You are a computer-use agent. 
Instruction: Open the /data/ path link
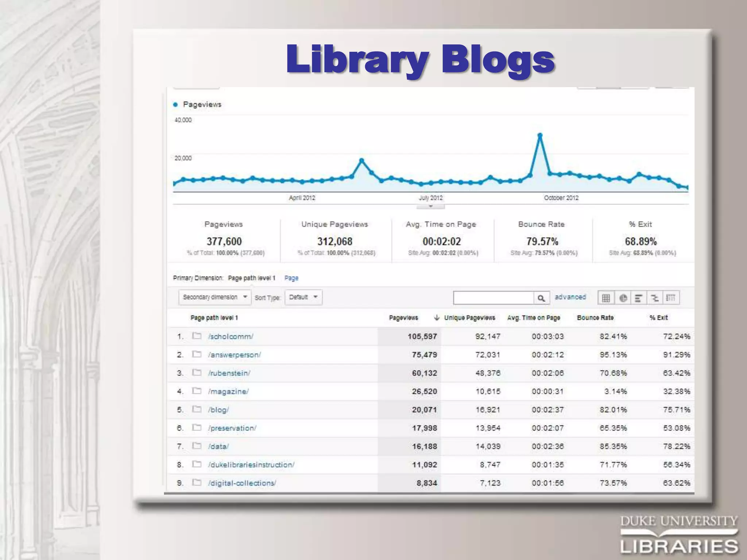[x=218, y=446]
